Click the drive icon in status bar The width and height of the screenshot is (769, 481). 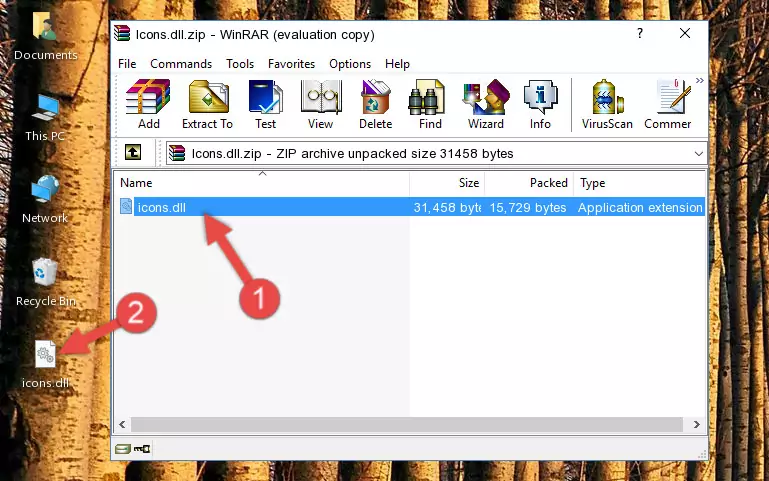[x=123, y=448]
